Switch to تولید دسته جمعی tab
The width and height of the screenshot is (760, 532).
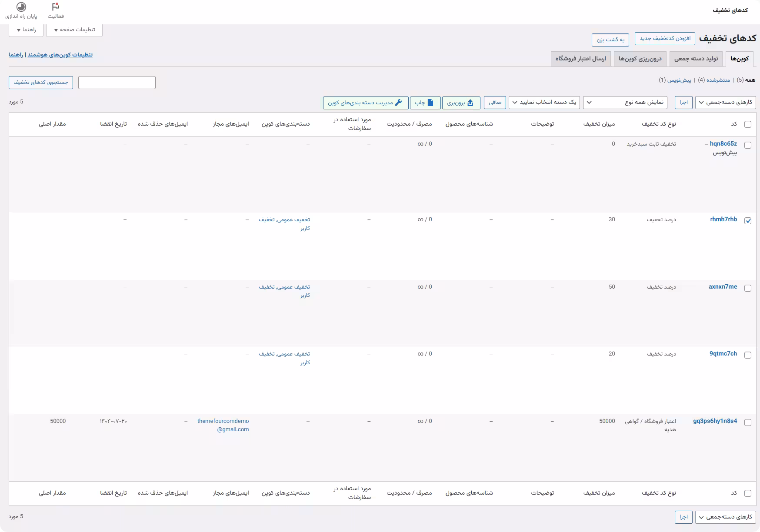point(696,59)
